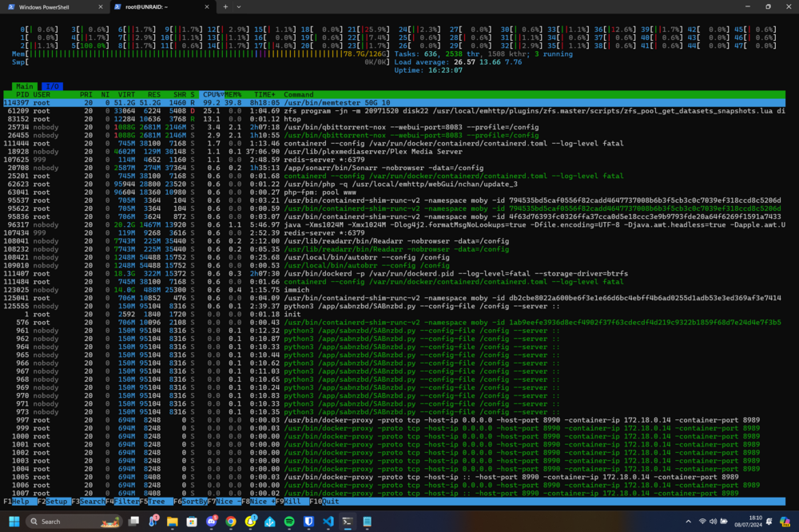Open Task View from taskbar
This screenshot has height=532, width=799.
point(134,522)
